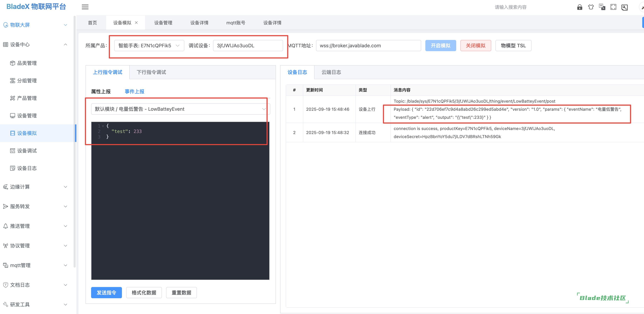Click the 研发工具 wrench icon
The image size is (644, 314).
5,305
